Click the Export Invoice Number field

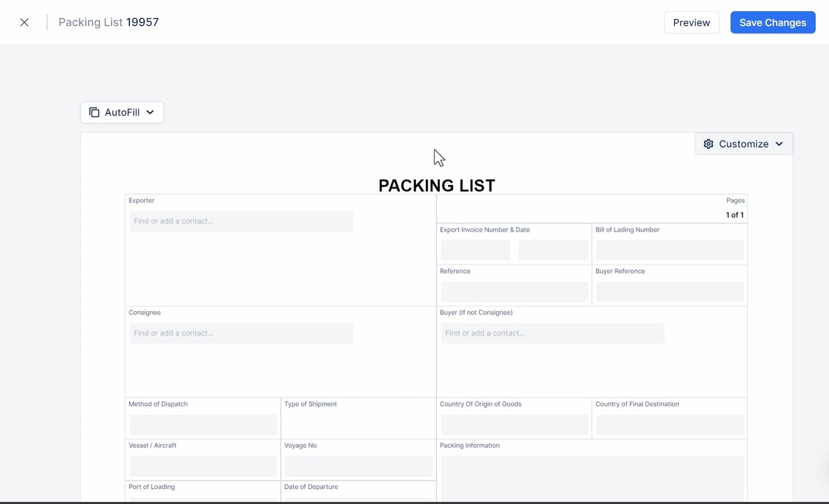pyautogui.click(x=475, y=250)
